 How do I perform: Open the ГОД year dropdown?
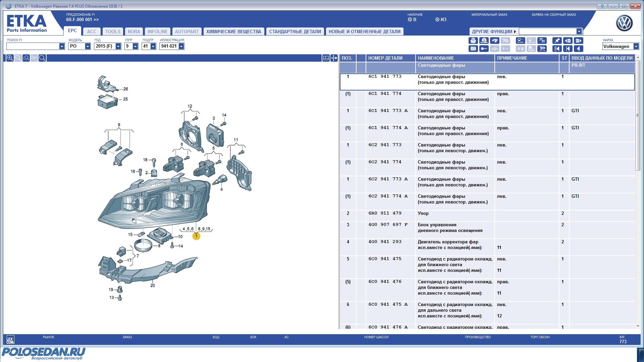point(118,46)
